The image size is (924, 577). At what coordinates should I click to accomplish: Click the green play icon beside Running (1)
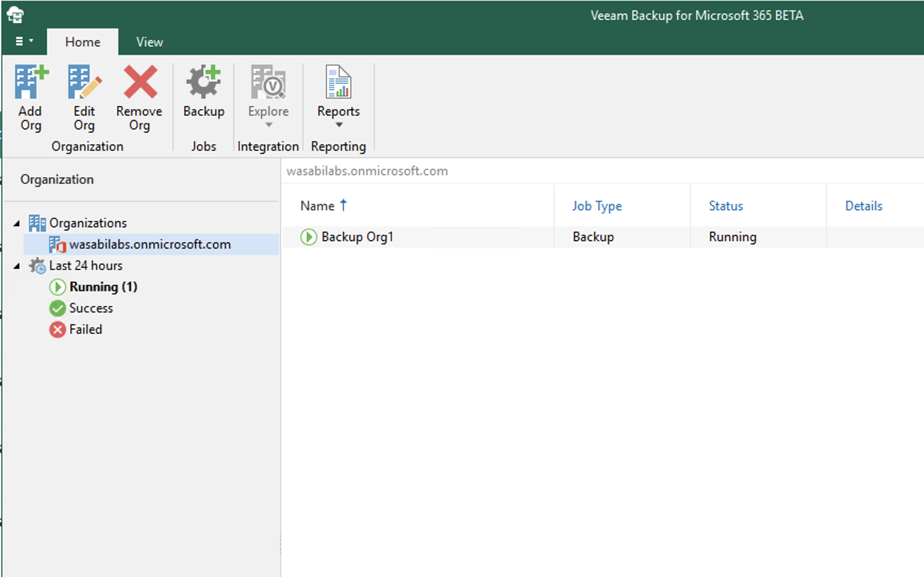pyautogui.click(x=57, y=287)
